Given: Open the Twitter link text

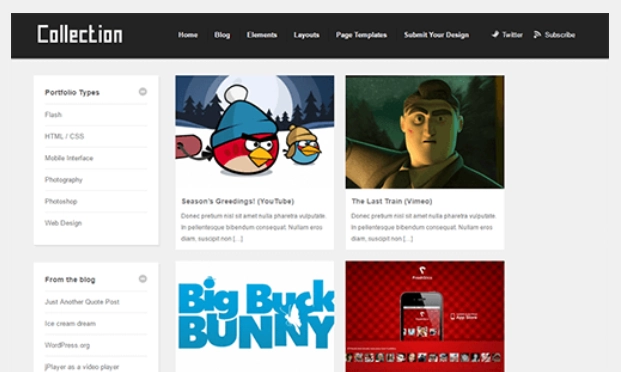Looking at the screenshot, I should point(512,35).
